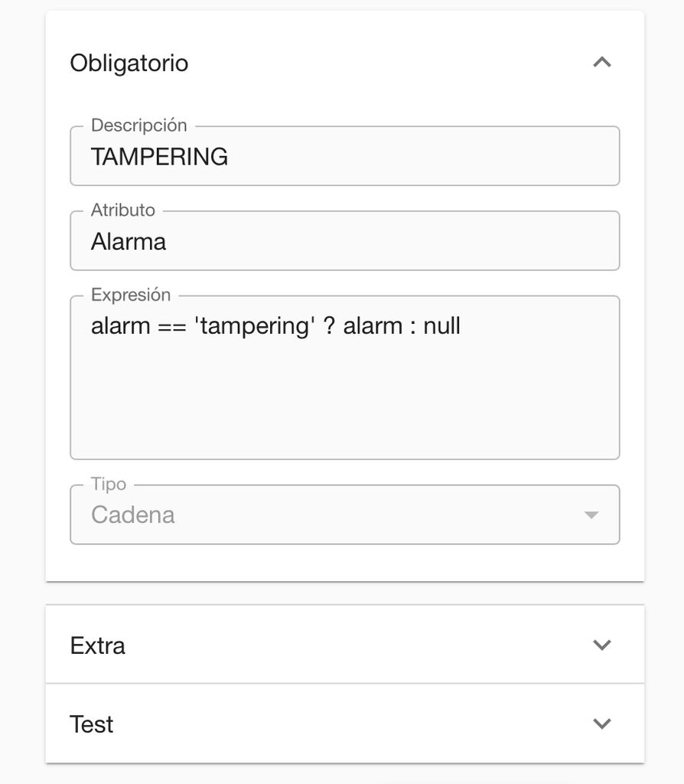Click the Expresión field label

pyautogui.click(x=131, y=295)
